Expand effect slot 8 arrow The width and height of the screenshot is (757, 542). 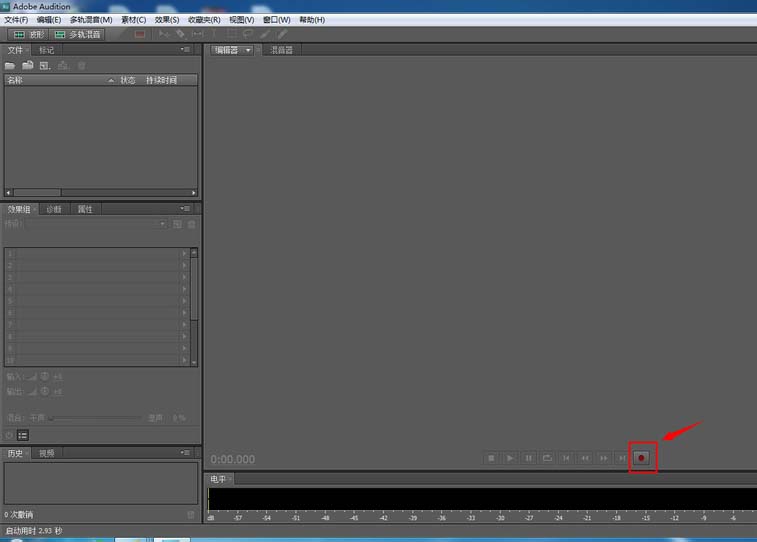(x=184, y=336)
